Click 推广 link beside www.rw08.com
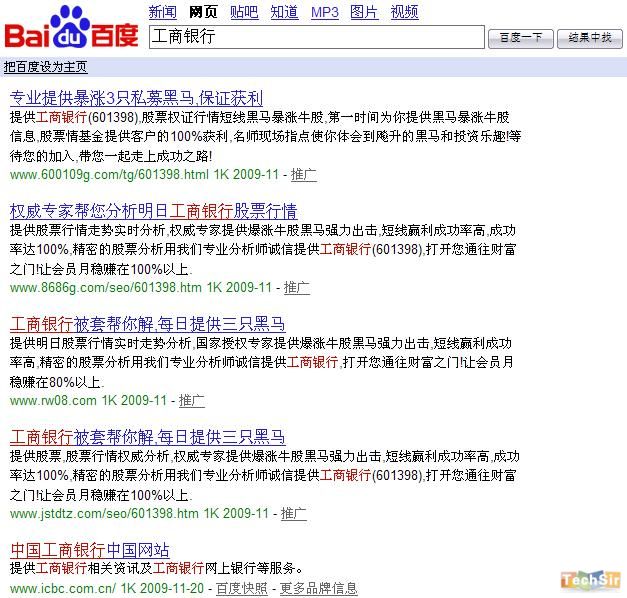Viewport: 627px width, 598px height. point(192,400)
